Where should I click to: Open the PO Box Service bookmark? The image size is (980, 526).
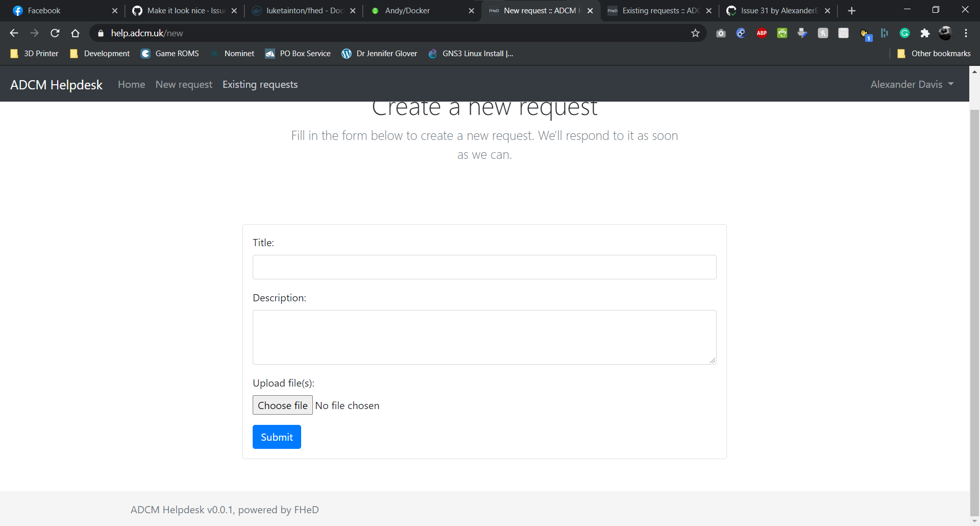298,54
